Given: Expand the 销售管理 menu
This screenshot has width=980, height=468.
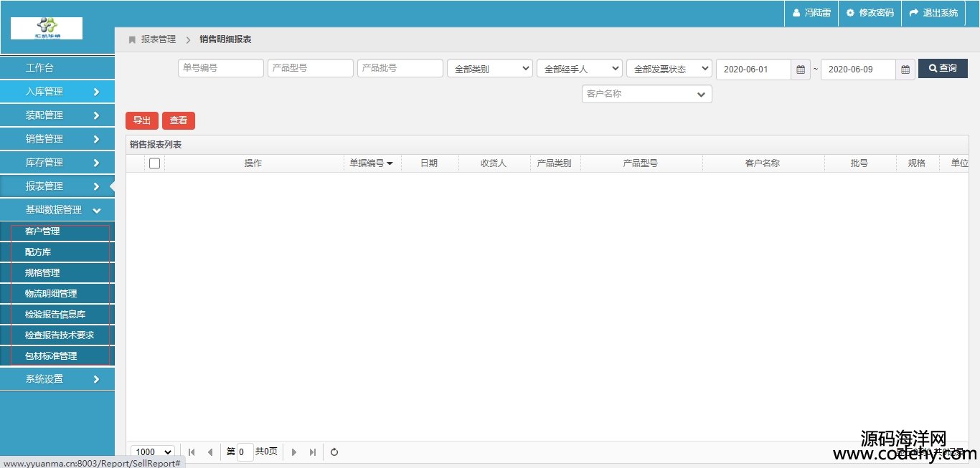Looking at the screenshot, I should [x=57, y=139].
